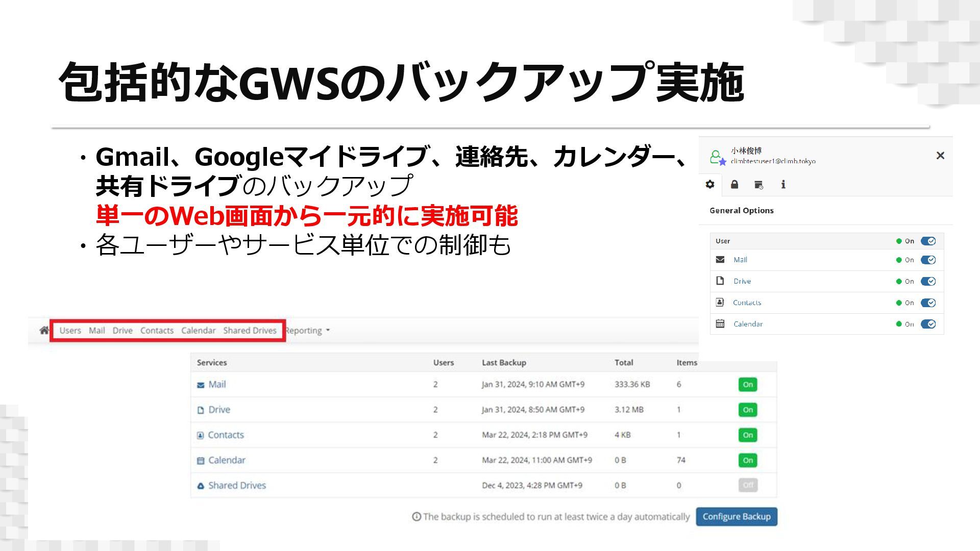The image size is (980, 551).
Task: Open the Calendar link in General Options
Action: point(748,324)
